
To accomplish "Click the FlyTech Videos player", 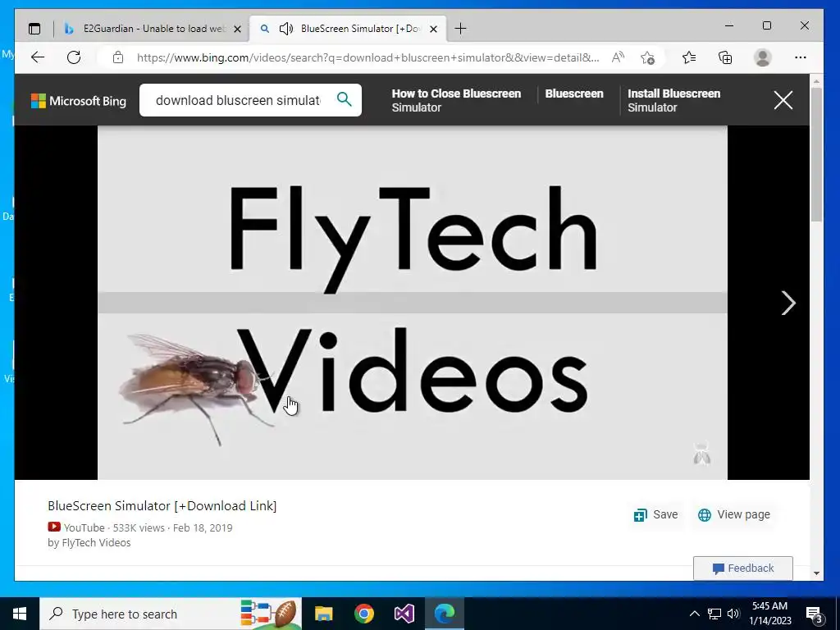I will pos(413,303).
